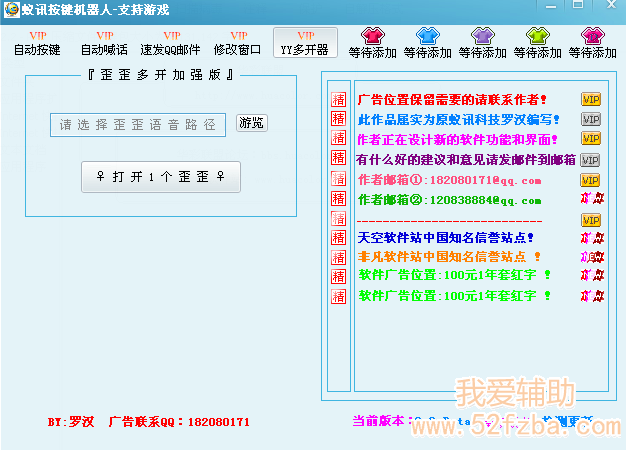Click the app icon in title bar
Image resolution: width=626 pixels, height=450 pixels.
(12, 10)
